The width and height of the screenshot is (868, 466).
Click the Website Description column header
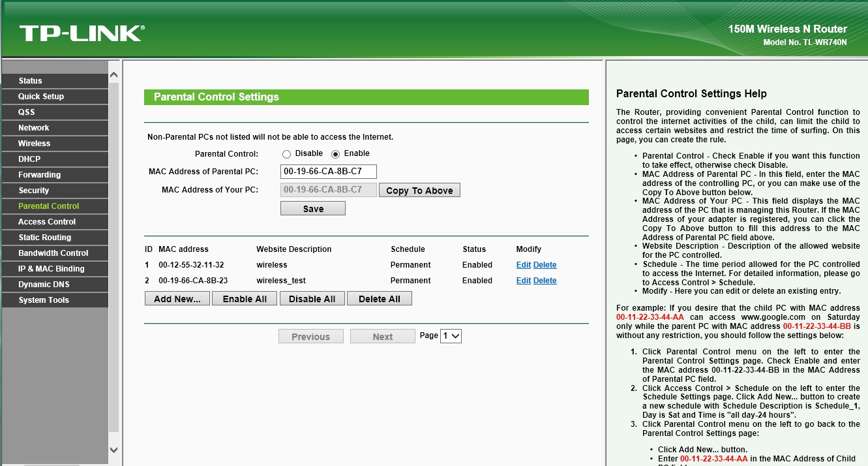click(x=294, y=249)
